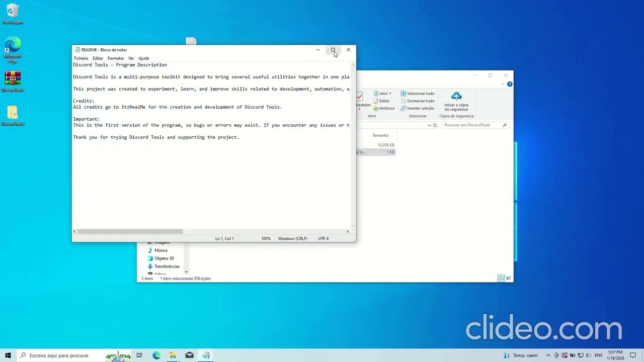Click the Explorer search magnifier icon

505,125
